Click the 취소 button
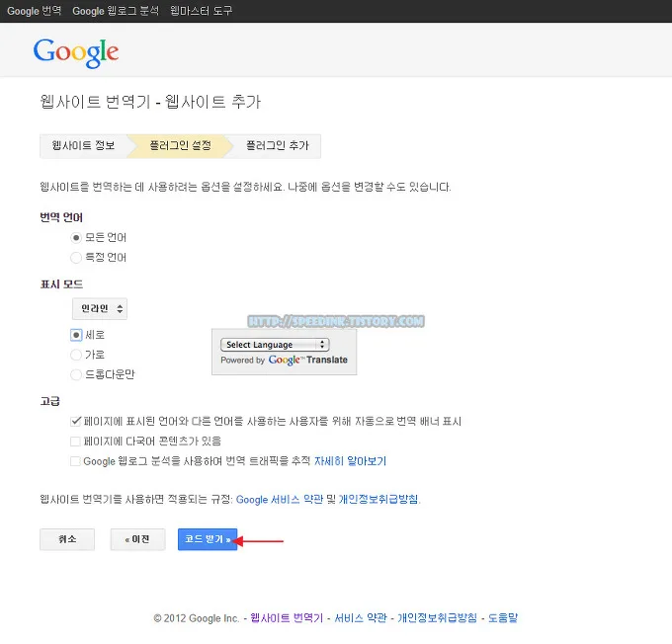 pos(67,539)
